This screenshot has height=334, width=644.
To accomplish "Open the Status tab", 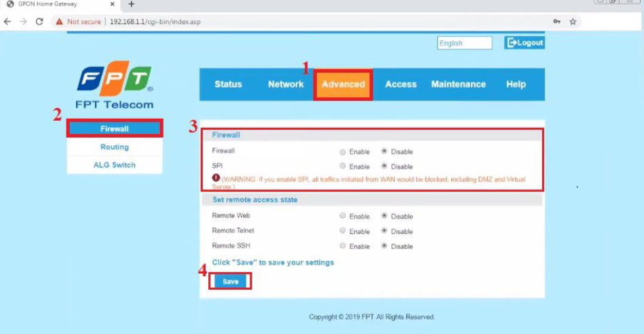I will point(228,84).
